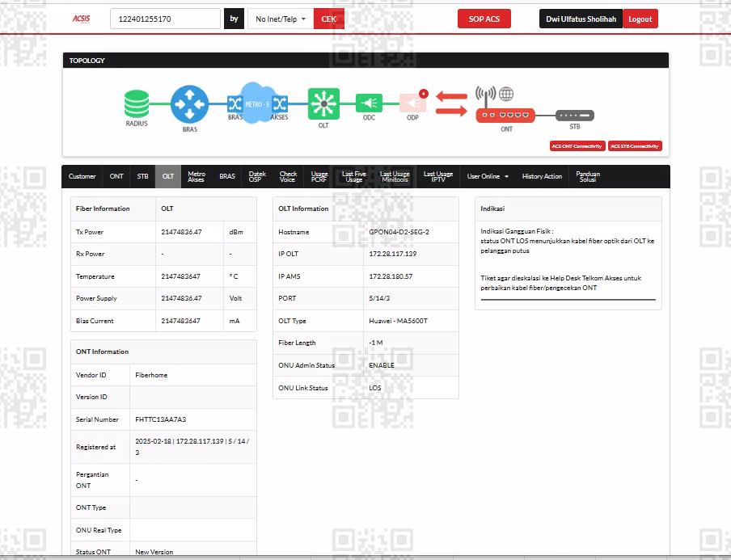Click the ACSIS logo
The width and height of the screenshot is (731, 560).
81,19
